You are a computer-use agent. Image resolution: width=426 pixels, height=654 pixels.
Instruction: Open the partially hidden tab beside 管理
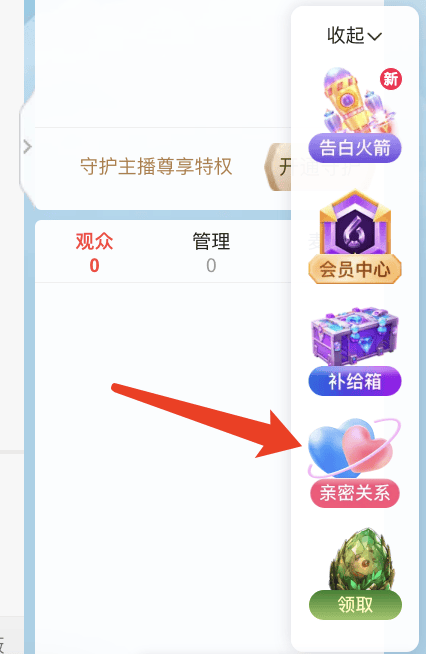click(314, 243)
